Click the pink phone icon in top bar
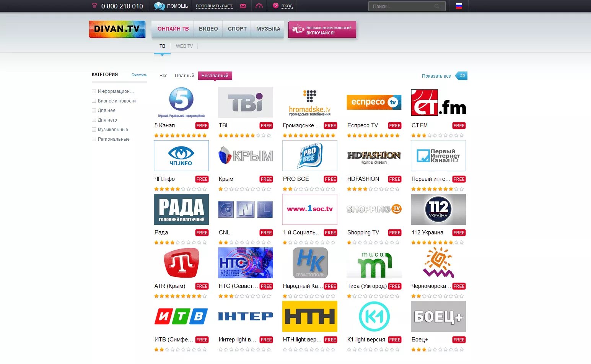This screenshot has width=591, height=364. (94, 6)
